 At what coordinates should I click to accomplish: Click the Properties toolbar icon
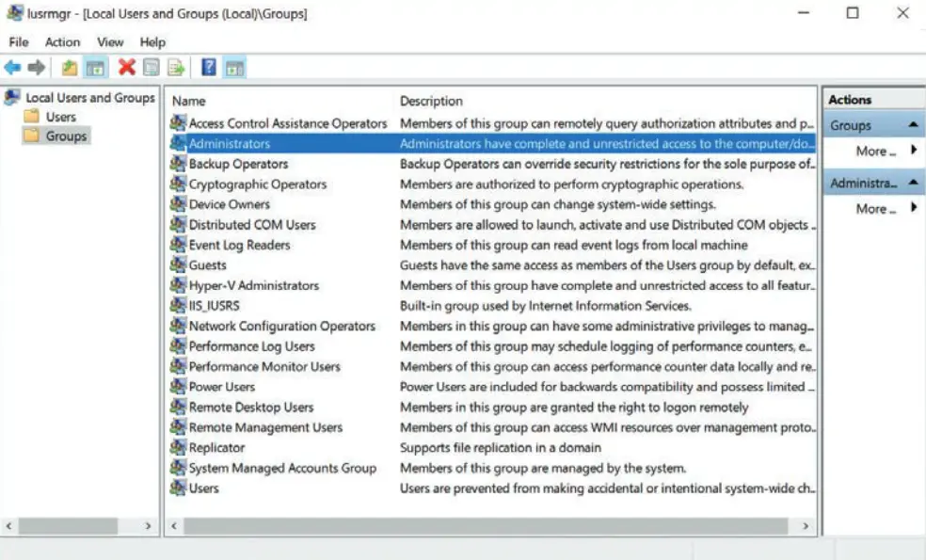151,68
